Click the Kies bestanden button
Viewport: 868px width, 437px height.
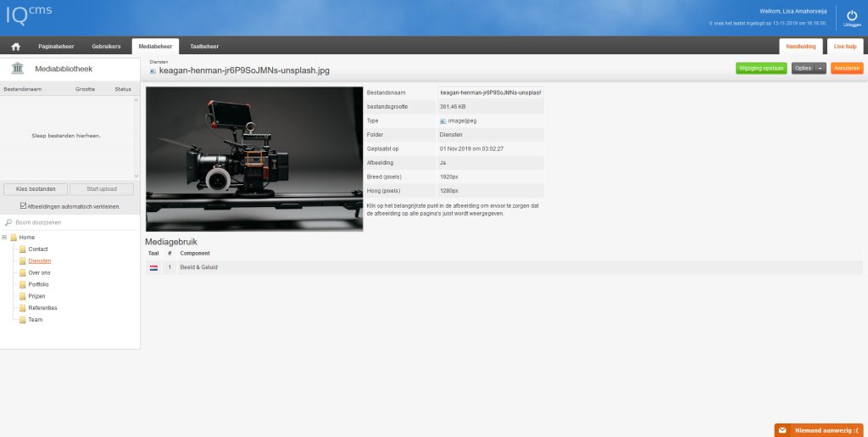point(36,189)
